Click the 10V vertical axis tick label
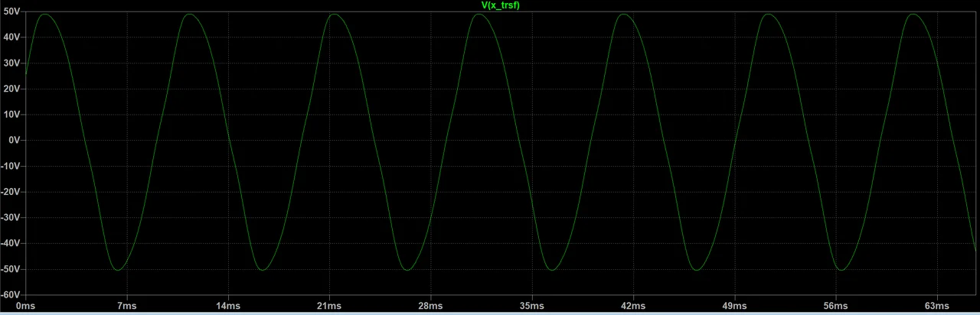980x315 pixels. [11, 115]
